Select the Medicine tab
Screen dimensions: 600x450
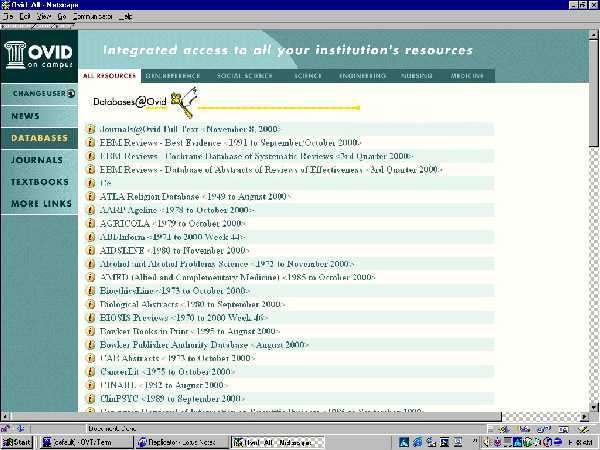pos(467,76)
